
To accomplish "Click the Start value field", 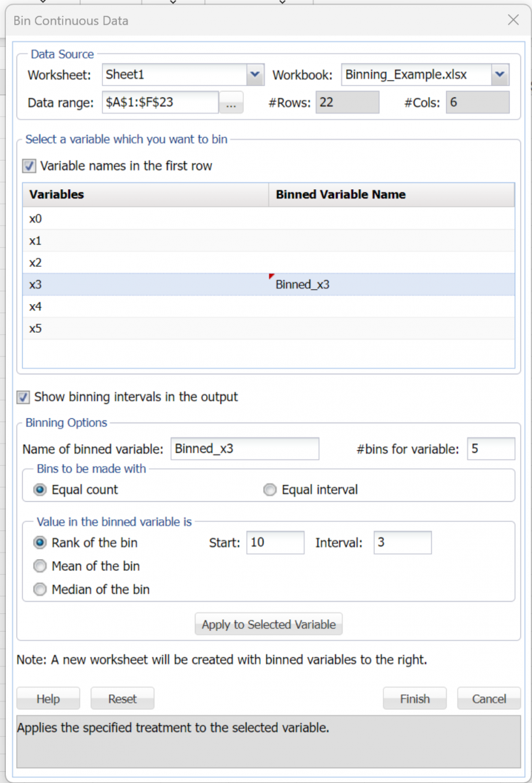I will pos(275,542).
